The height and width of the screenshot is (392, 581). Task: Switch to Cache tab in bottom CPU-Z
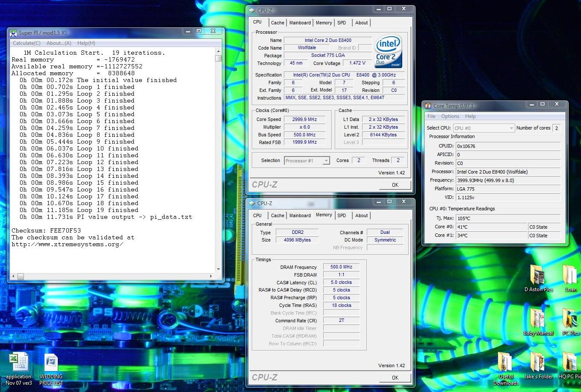point(277,215)
